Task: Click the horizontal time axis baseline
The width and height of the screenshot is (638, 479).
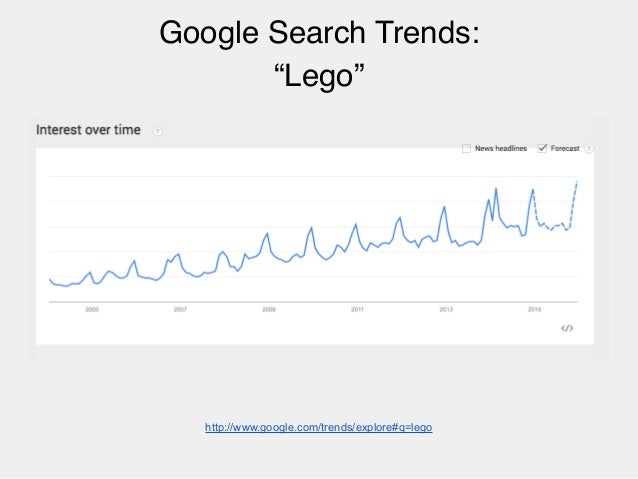Action: coord(313,302)
